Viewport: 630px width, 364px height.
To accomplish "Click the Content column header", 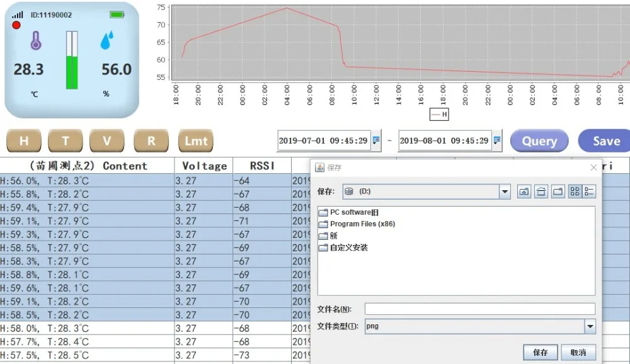I will click(x=87, y=166).
